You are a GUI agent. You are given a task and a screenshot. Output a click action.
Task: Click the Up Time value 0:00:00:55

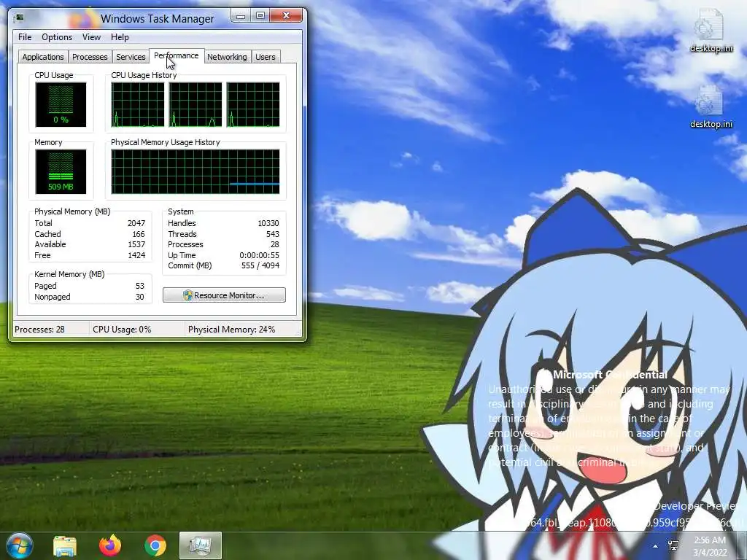(x=259, y=255)
